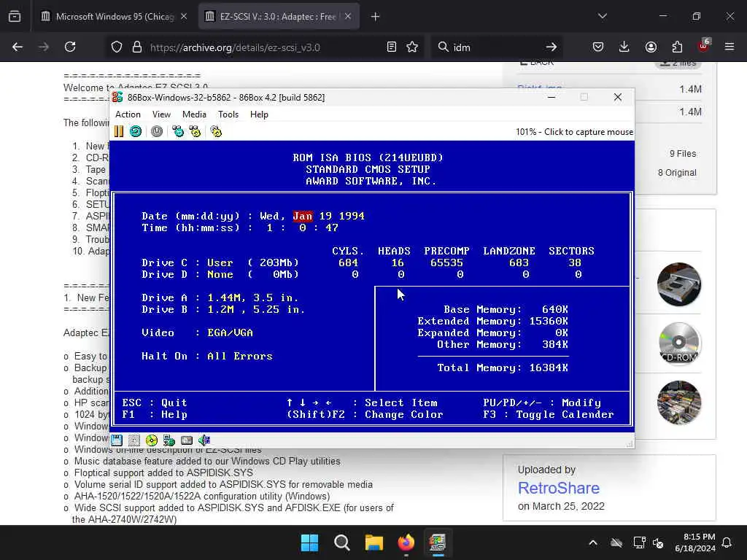Open the Action menu in 86Box
Viewport: 747px width, 560px height.
tap(128, 114)
